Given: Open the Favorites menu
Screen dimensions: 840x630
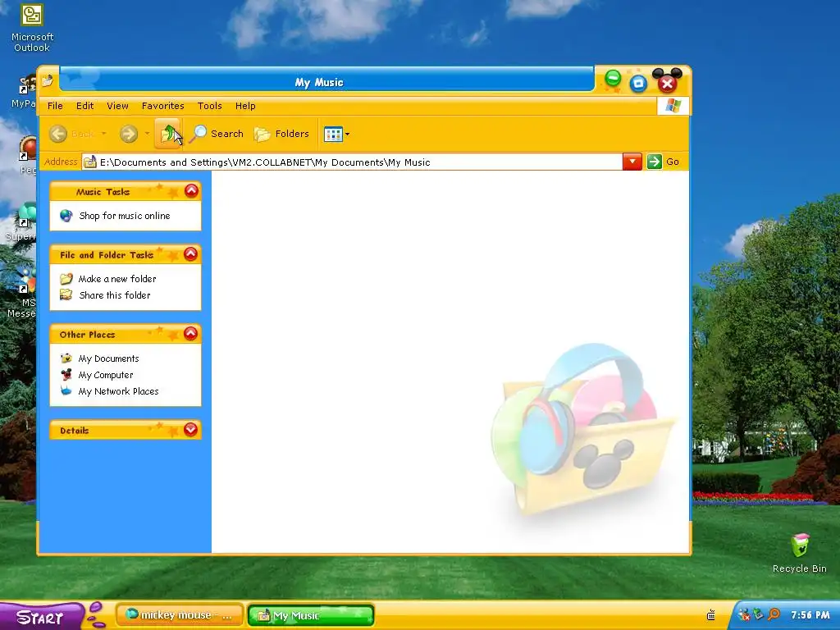Looking at the screenshot, I should coord(163,106).
